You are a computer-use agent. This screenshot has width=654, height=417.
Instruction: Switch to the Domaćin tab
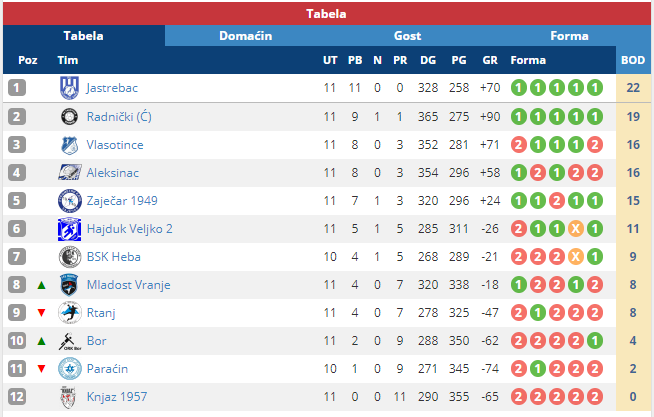coord(245,36)
